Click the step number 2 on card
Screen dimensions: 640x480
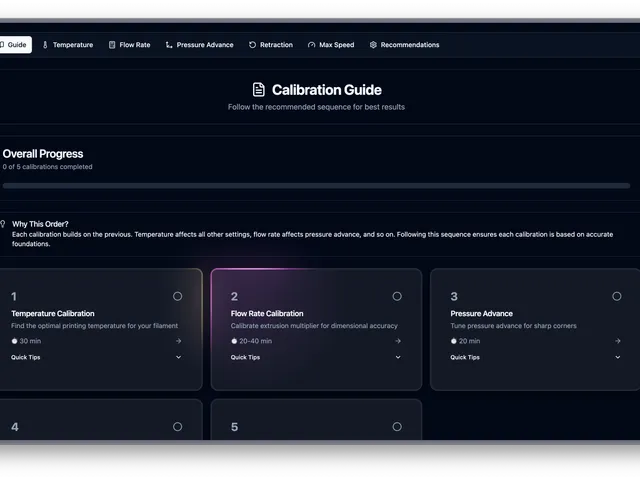click(234, 296)
